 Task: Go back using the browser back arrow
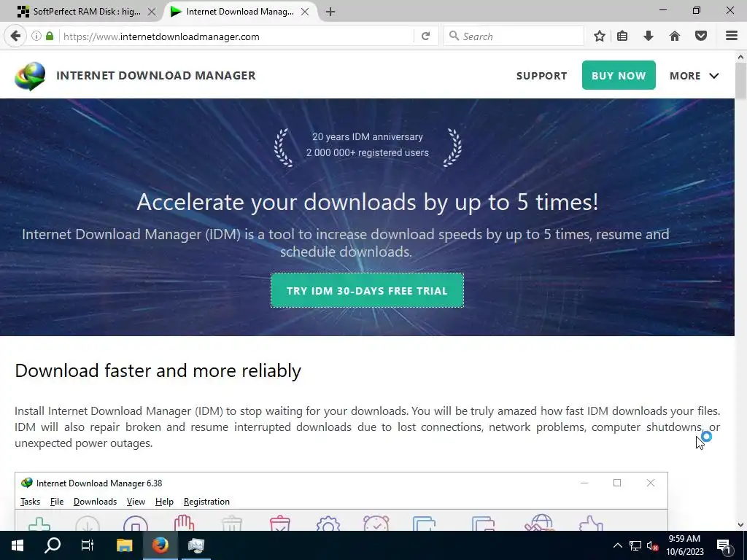click(16, 36)
